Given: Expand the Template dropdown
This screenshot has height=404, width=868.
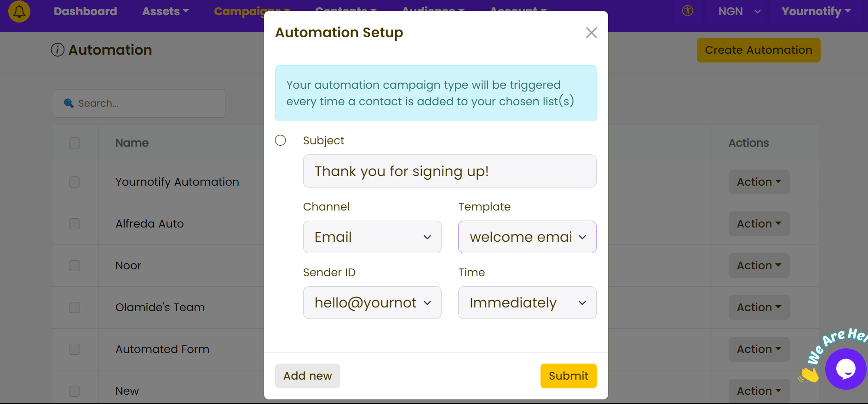Looking at the screenshot, I should click(x=527, y=237).
